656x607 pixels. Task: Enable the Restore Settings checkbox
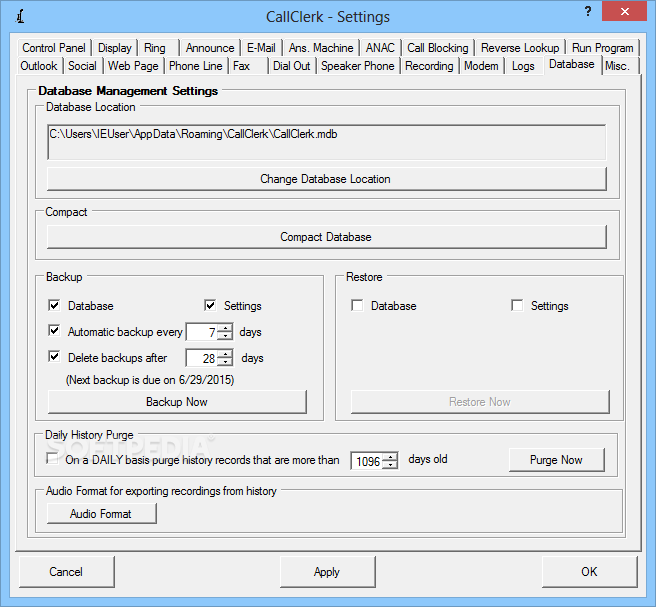click(517, 305)
